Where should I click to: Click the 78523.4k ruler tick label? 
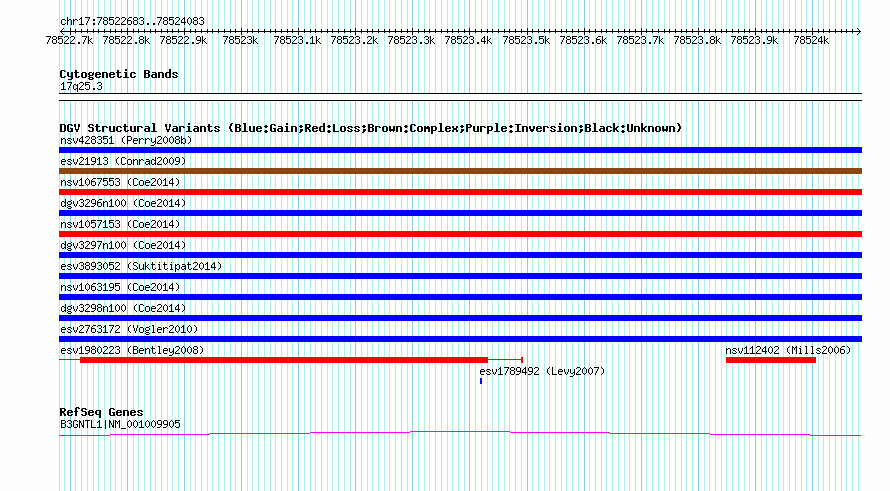pyautogui.click(x=468, y=41)
